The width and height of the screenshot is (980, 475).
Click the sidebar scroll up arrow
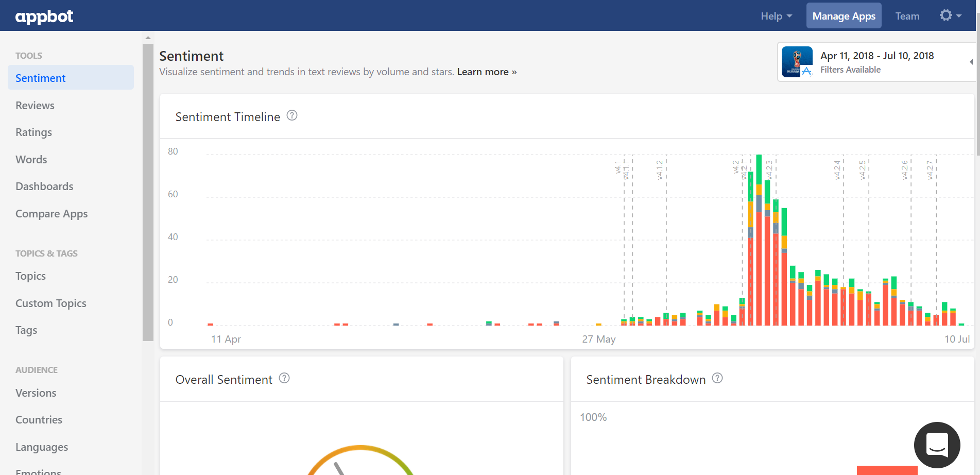click(148, 38)
